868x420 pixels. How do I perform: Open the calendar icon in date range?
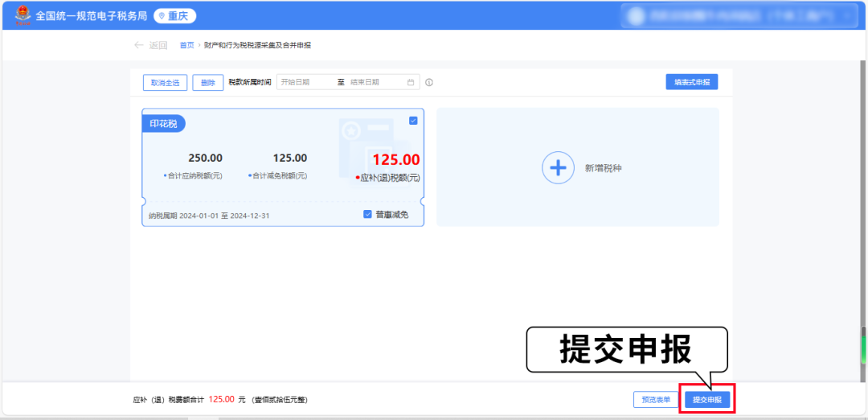[x=411, y=82]
